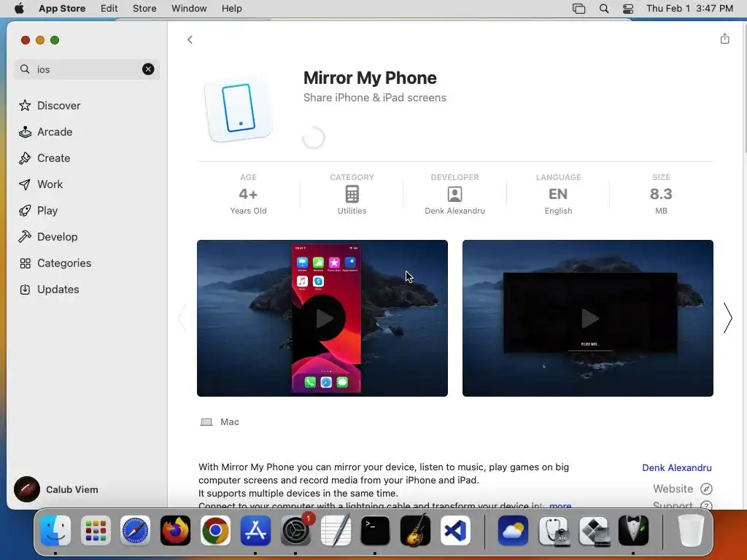Launch Visual Studio Code from the Dock
Viewport: 747px width, 560px height.
click(x=455, y=530)
